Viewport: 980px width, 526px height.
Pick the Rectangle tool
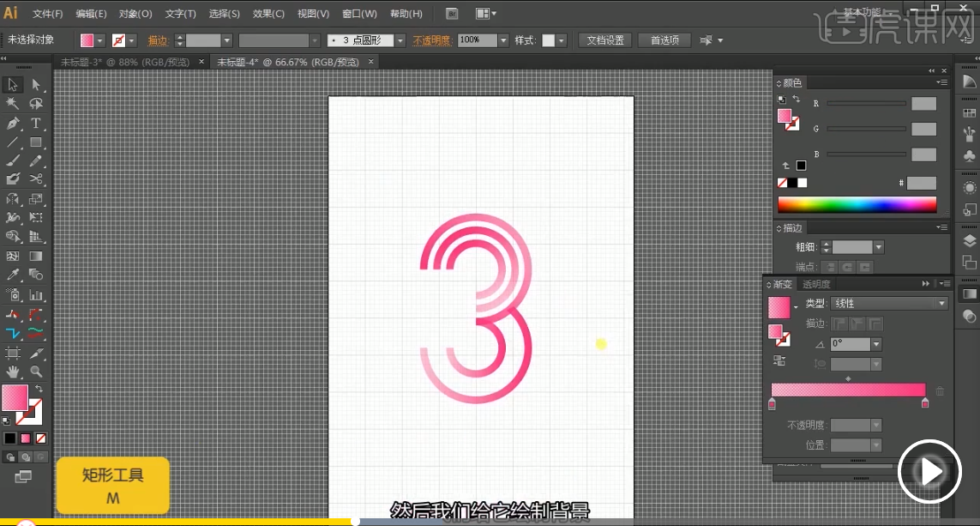[x=36, y=142]
